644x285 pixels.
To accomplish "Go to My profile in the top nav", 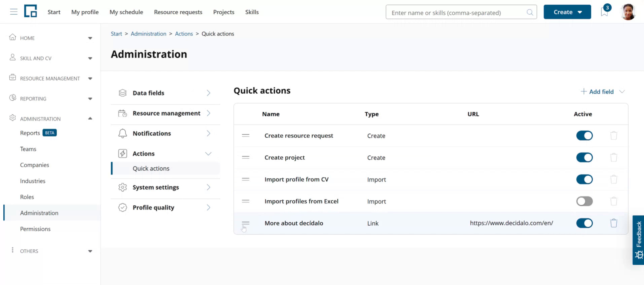I will tap(85, 12).
